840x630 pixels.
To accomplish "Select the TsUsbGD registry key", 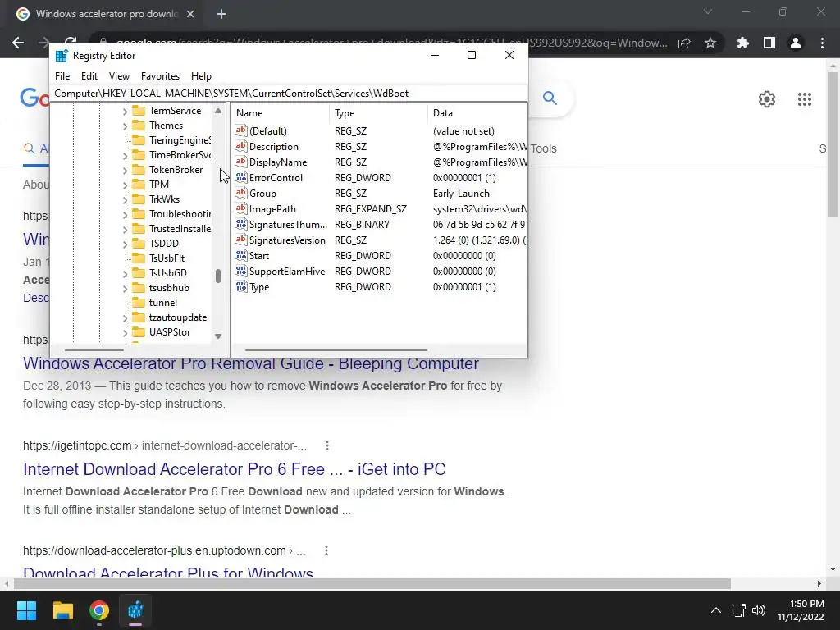I will pyautogui.click(x=168, y=272).
